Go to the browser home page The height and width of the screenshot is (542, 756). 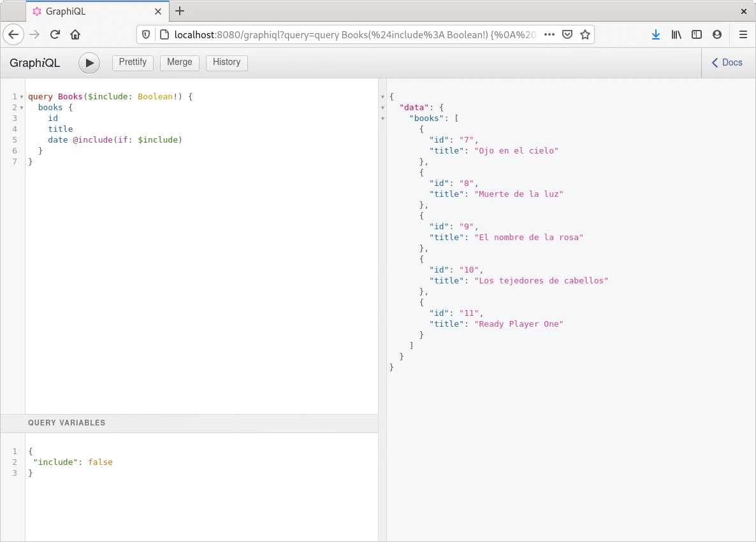click(x=75, y=34)
